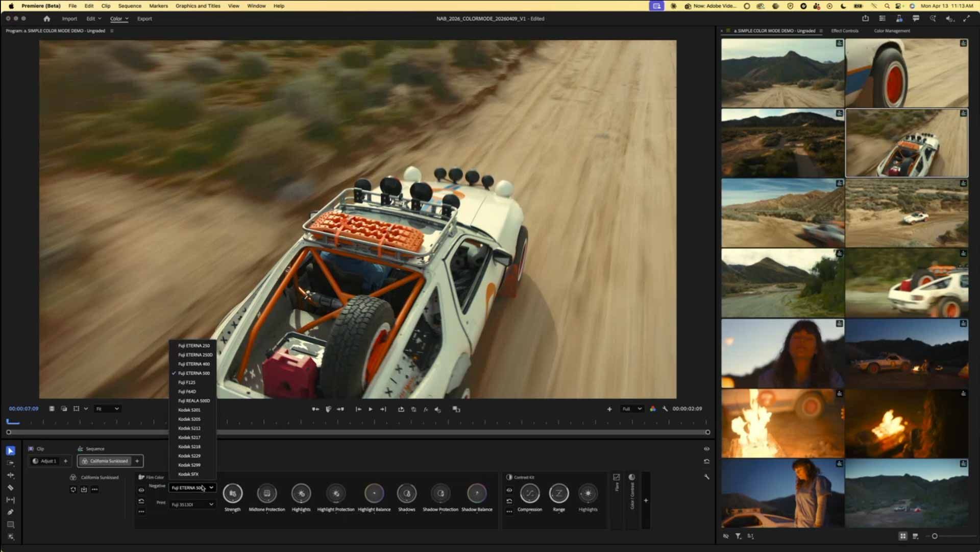Viewport: 980px width, 552px height.
Task: Click the Home icon
Action: tap(47, 18)
